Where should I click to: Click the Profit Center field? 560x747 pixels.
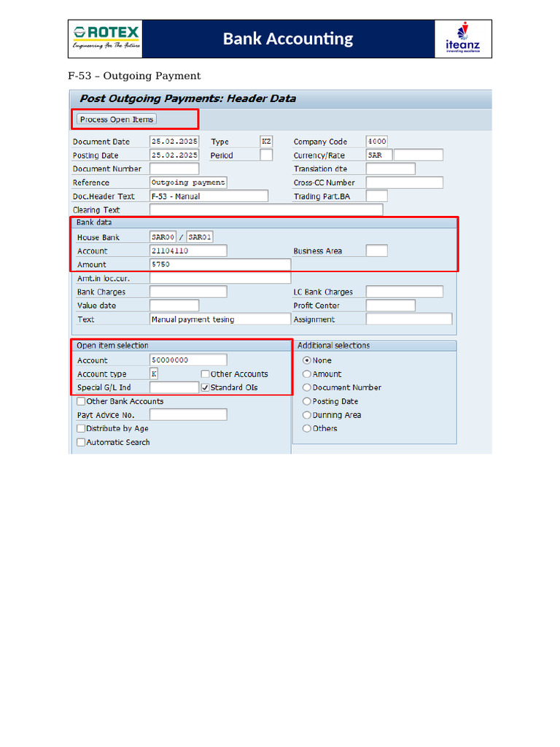[x=391, y=306]
